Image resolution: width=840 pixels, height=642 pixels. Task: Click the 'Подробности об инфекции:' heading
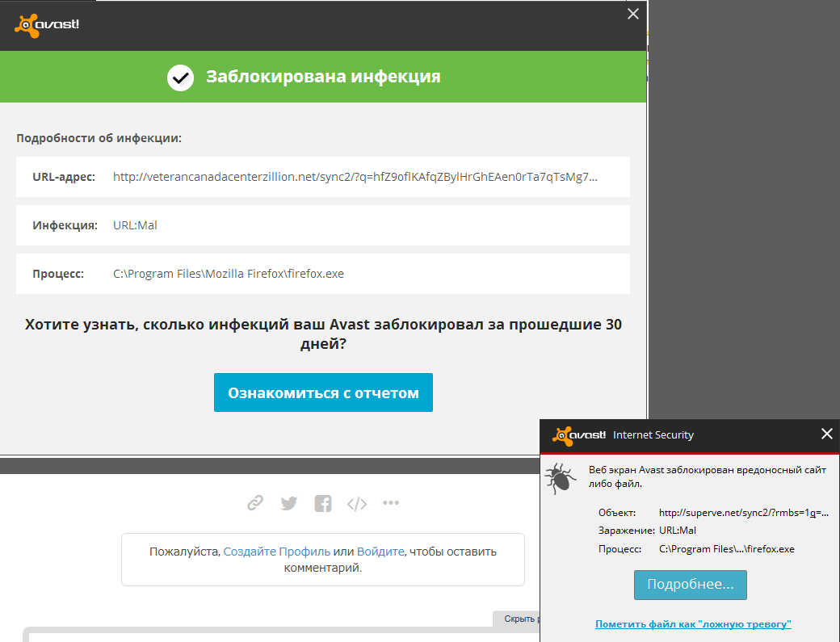pyautogui.click(x=99, y=138)
